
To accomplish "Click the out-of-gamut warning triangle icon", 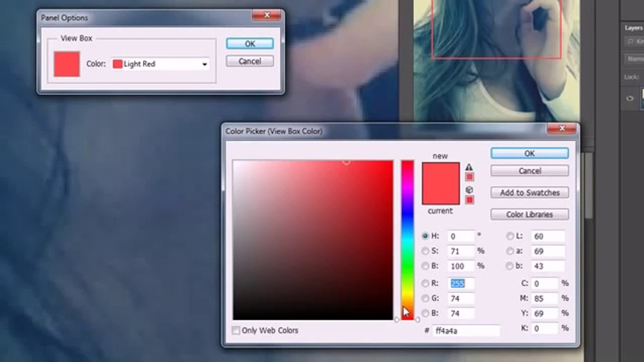I will [469, 167].
